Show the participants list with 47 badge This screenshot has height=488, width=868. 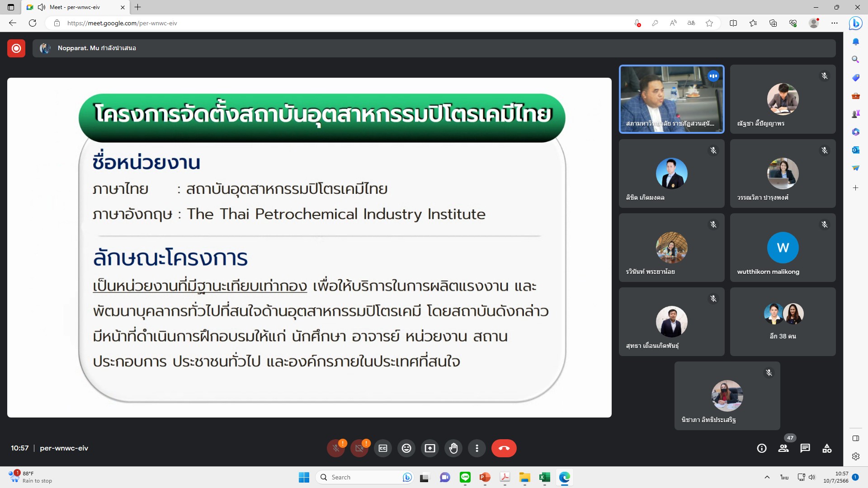point(783,448)
